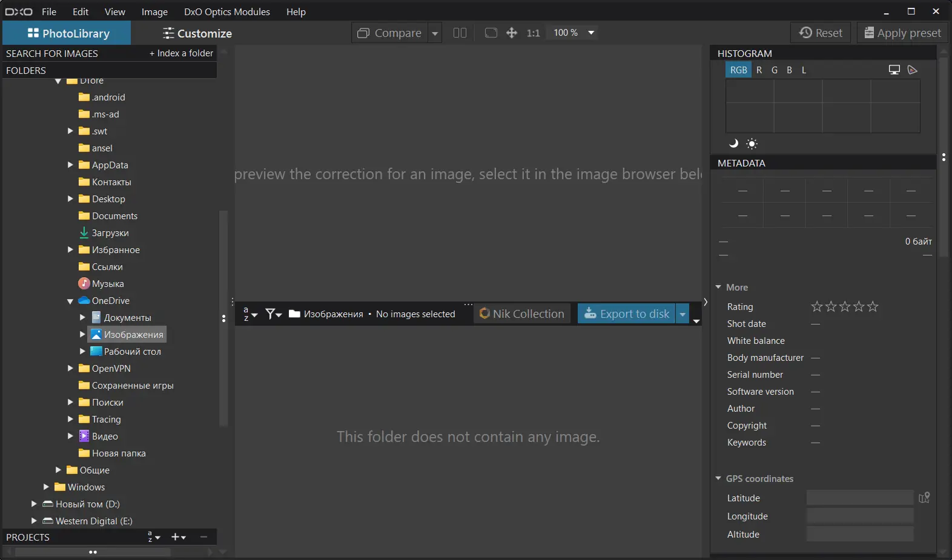Set zoom to 1:1
The image size is (952, 560).
[x=533, y=33]
